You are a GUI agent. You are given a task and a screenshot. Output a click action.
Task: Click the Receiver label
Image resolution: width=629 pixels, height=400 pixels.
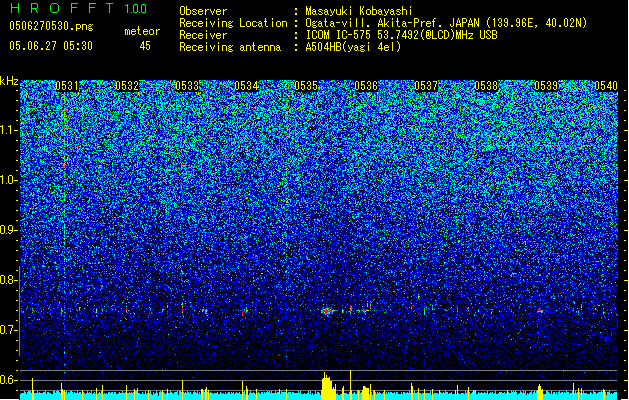point(203,35)
